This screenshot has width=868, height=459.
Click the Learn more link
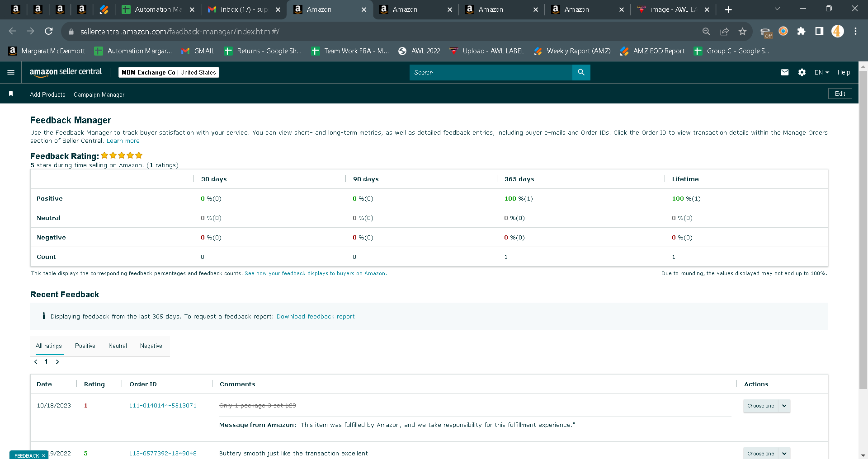[x=123, y=141]
